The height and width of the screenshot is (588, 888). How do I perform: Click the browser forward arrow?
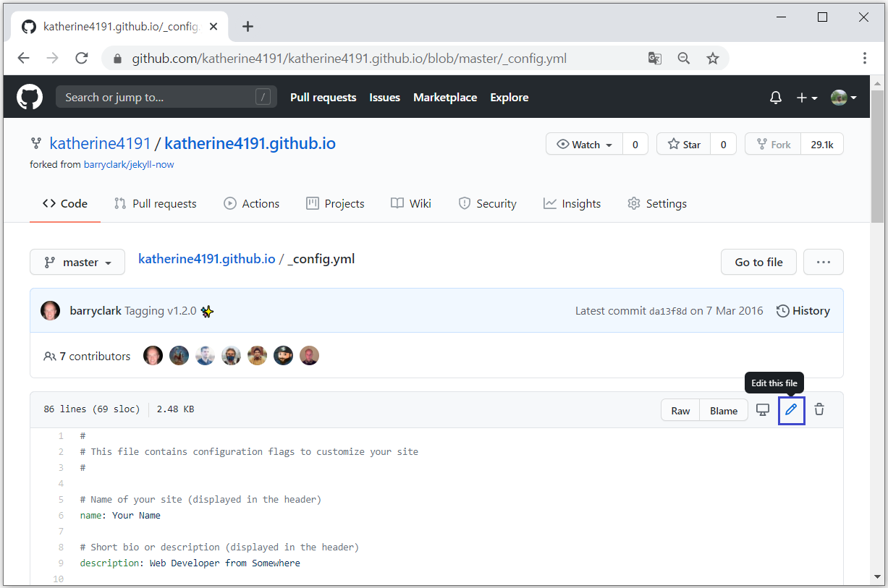(x=53, y=59)
